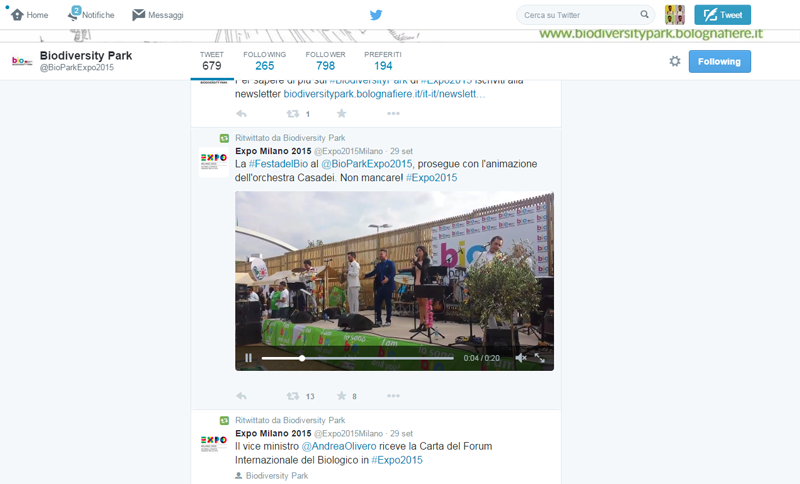
Task: Open Messaggi direct messages
Action: click(x=158, y=15)
